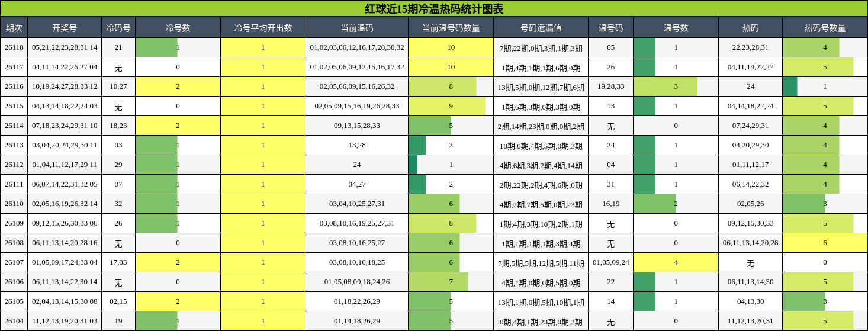Click period cell 26105
Image resolution: width=868 pixels, height=331 pixels.
point(14,301)
